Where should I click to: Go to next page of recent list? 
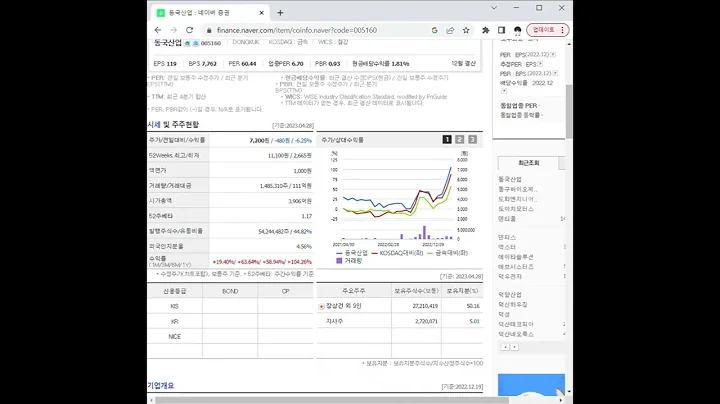click(515, 347)
